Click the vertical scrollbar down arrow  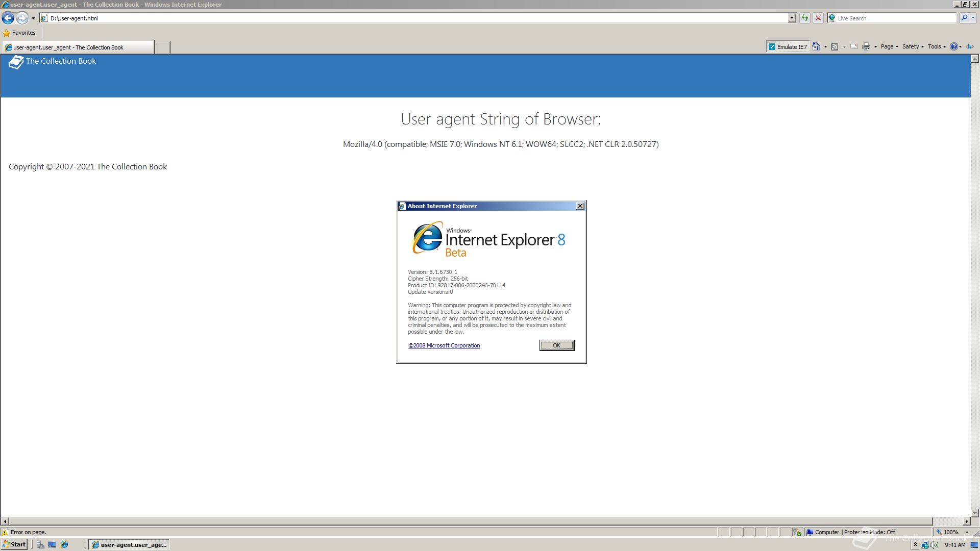tap(975, 513)
